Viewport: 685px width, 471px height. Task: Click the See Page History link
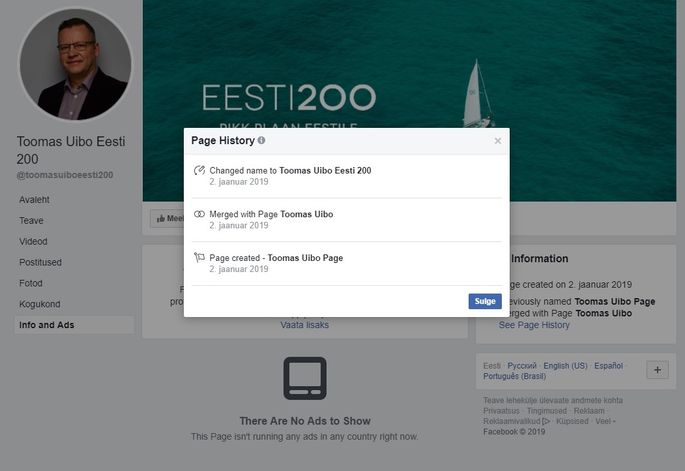point(534,325)
